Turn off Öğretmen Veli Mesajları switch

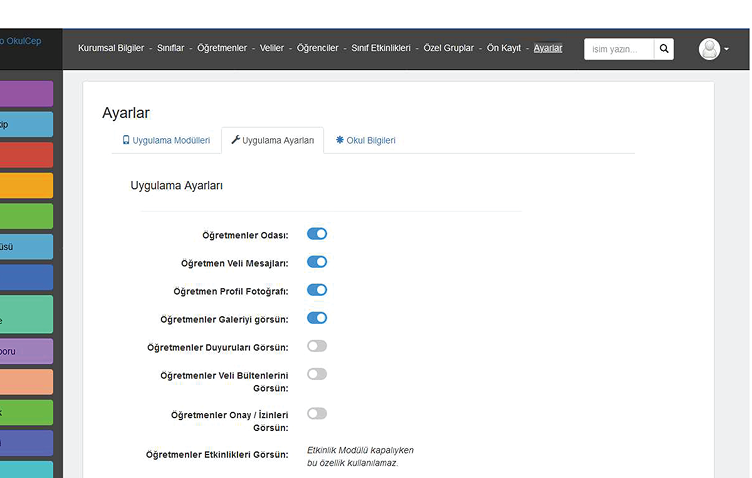coord(317,262)
